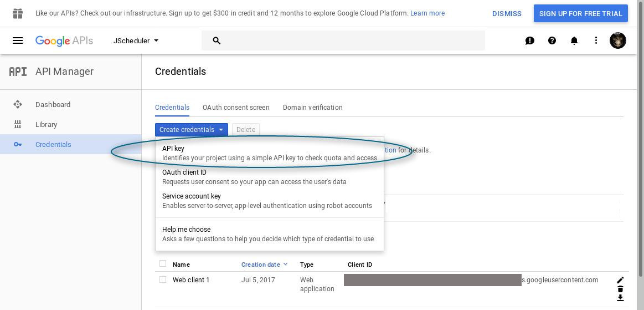This screenshot has width=644, height=310.
Task: Click the Jul 5, 2017 creation date cell
Action: click(x=259, y=279)
